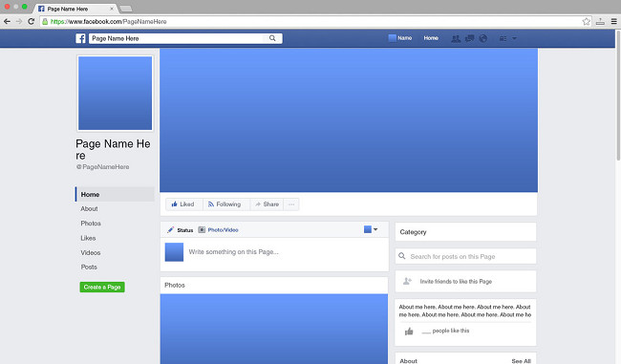Close the Page Name Here browser tab
621x364 pixels.
112,9
